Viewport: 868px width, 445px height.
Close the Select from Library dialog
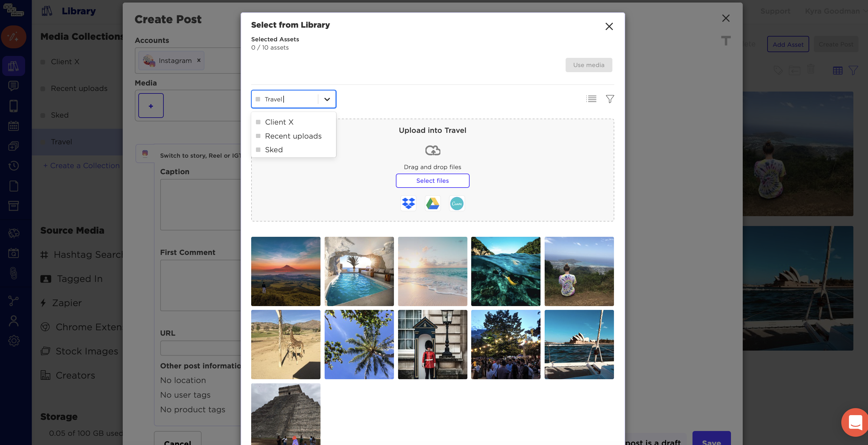click(609, 26)
